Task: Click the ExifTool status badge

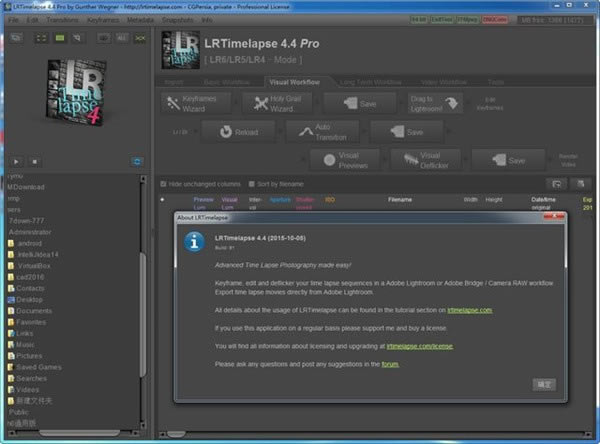Action: tap(442, 20)
